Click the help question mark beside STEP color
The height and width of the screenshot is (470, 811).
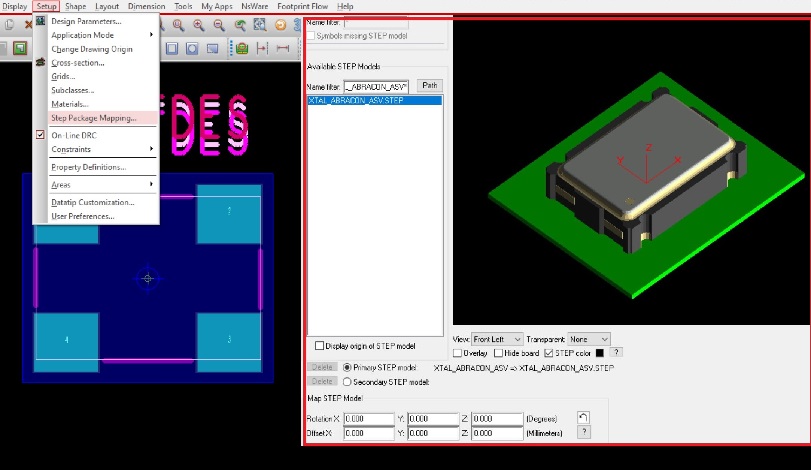616,352
